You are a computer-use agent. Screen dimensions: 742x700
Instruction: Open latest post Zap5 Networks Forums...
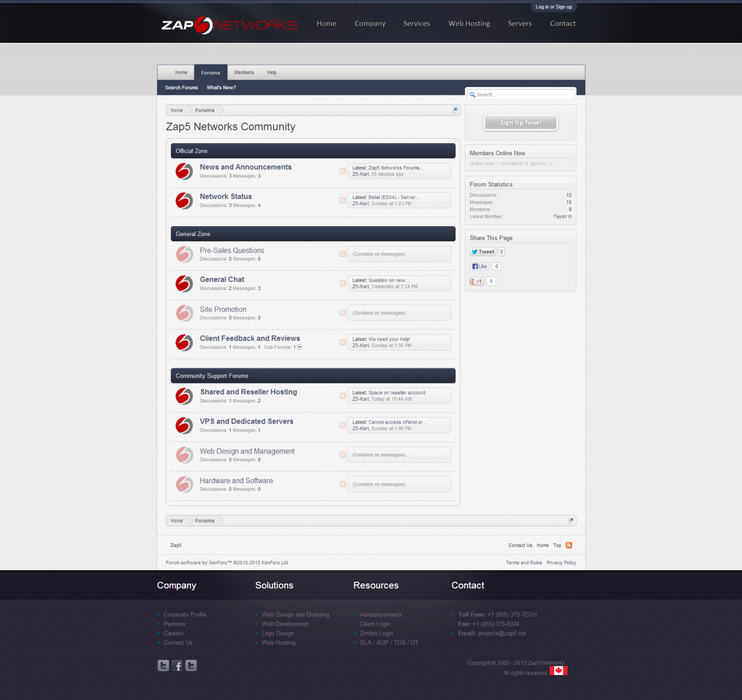coord(396,168)
